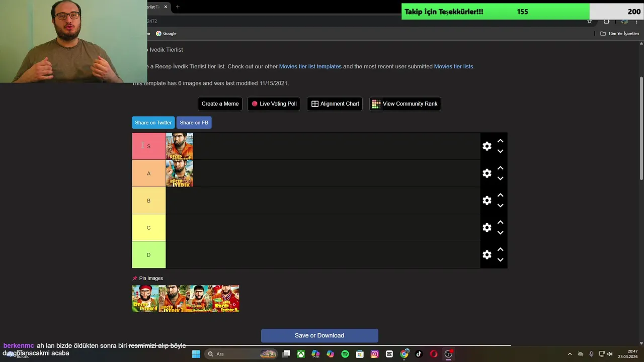Move D tier row down with arrow
The width and height of the screenshot is (644, 362).
pyautogui.click(x=500, y=260)
